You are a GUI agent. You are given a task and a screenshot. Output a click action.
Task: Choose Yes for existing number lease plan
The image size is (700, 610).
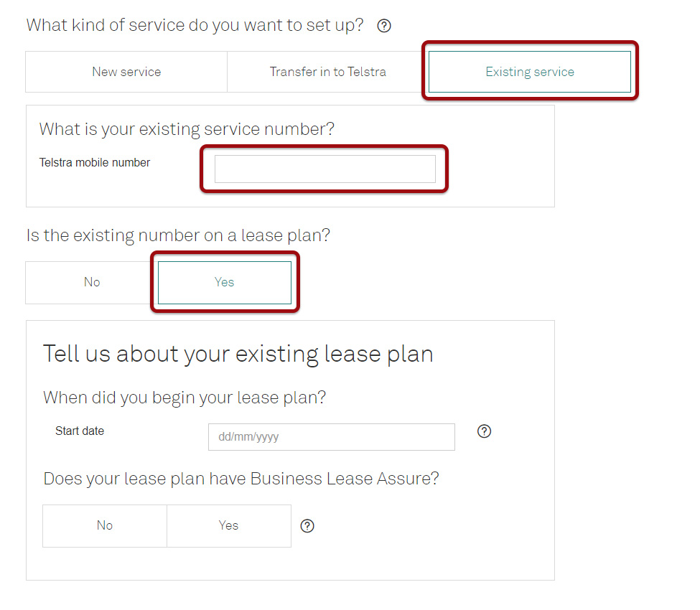225,282
